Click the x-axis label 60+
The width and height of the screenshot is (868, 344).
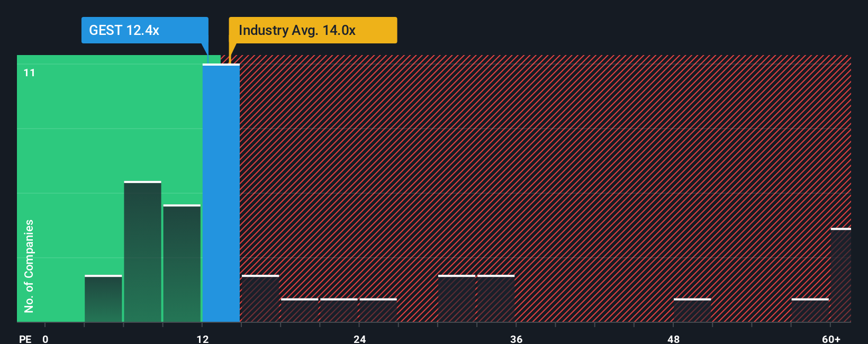[x=831, y=339]
